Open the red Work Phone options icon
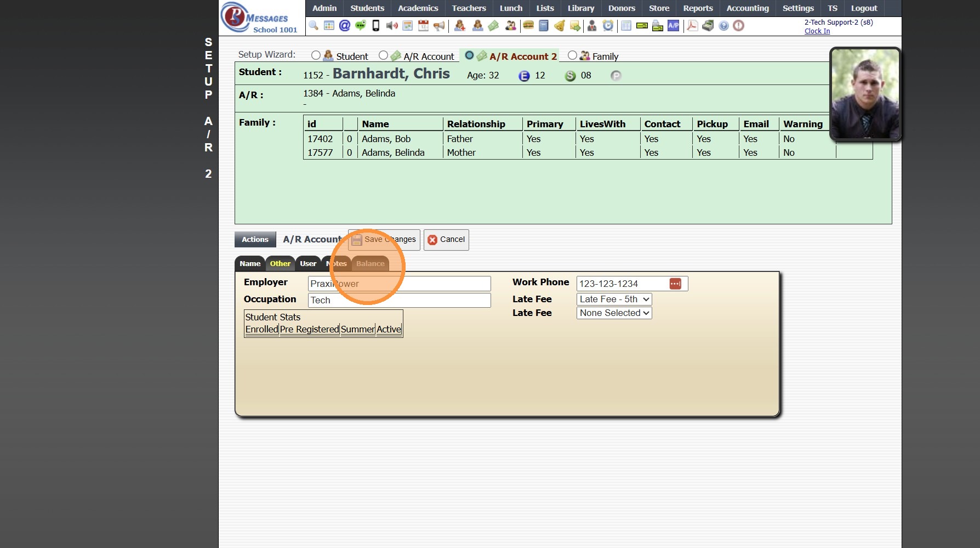 pos(675,284)
